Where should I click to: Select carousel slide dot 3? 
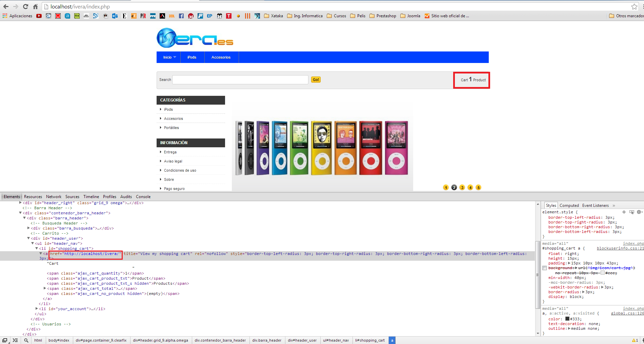point(462,188)
